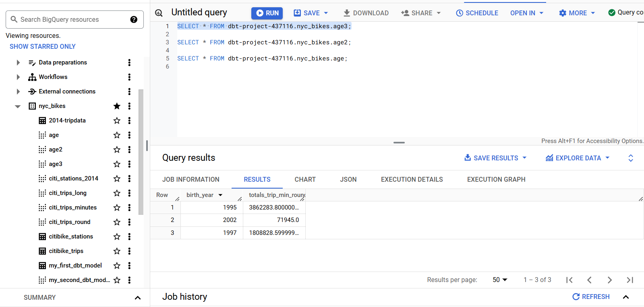Click the resource tree vertical scrollbar
644x307 pixels.
(141, 152)
